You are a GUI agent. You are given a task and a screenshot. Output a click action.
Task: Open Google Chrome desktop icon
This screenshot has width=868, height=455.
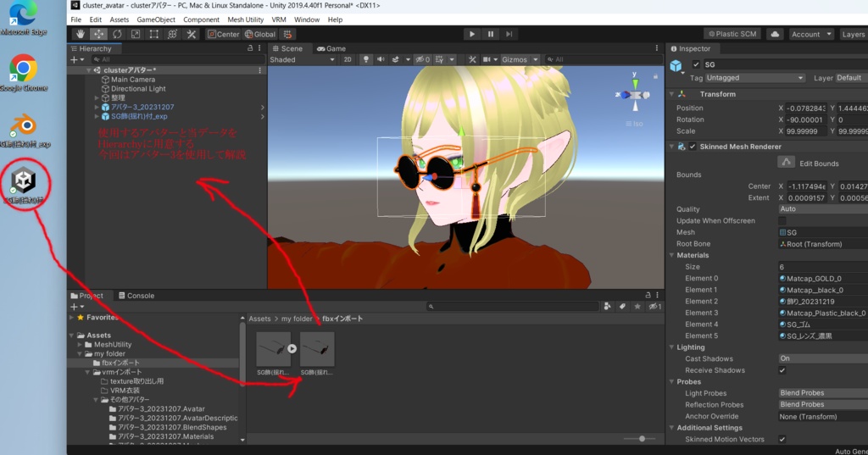pyautogui.click(x=23, y=73)
